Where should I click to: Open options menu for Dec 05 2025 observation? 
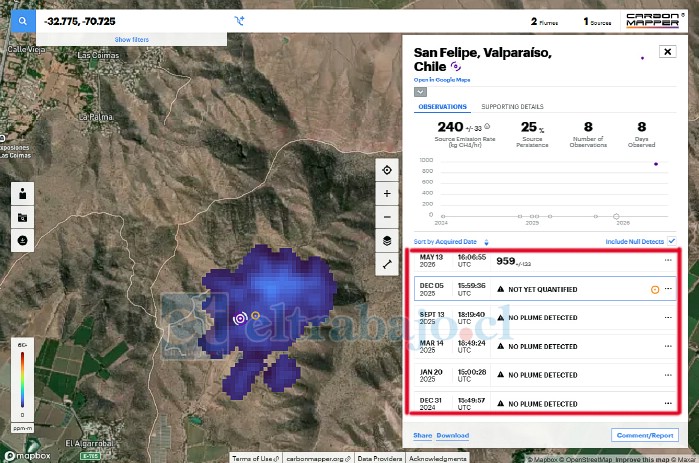coord(668,289)
